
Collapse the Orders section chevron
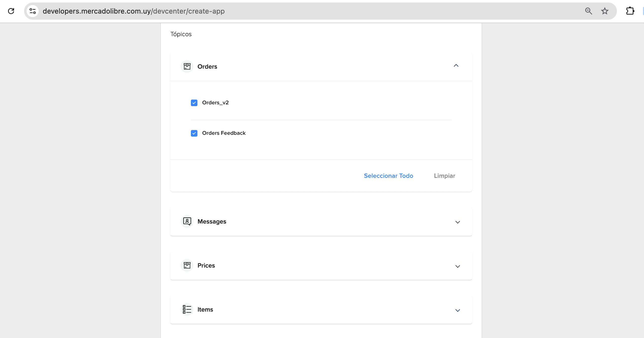[x=456, y=66]
